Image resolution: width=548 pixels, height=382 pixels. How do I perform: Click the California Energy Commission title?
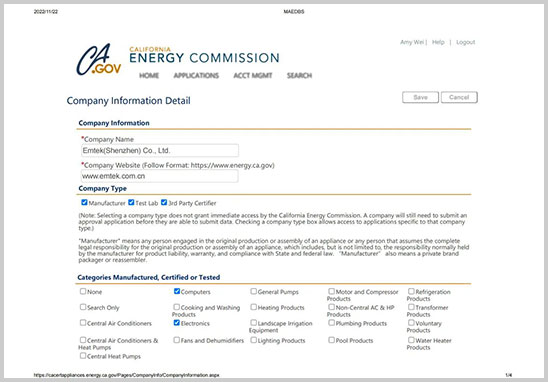204,55
